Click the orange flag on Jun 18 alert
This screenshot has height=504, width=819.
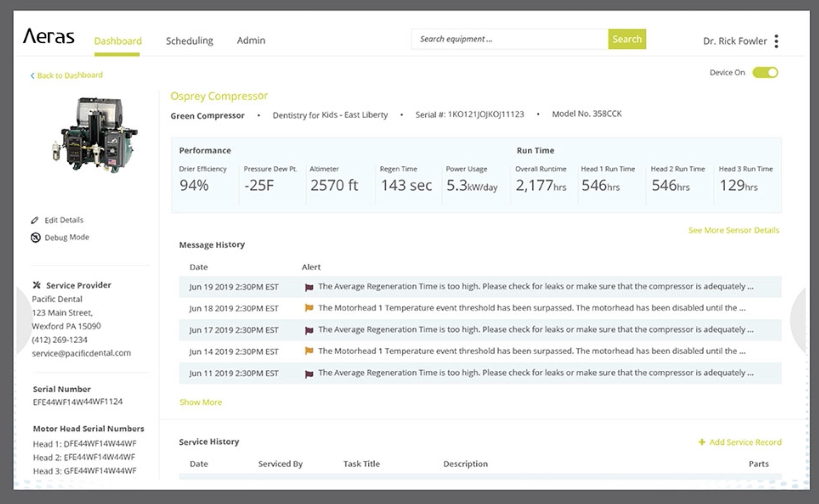(309, 308)
